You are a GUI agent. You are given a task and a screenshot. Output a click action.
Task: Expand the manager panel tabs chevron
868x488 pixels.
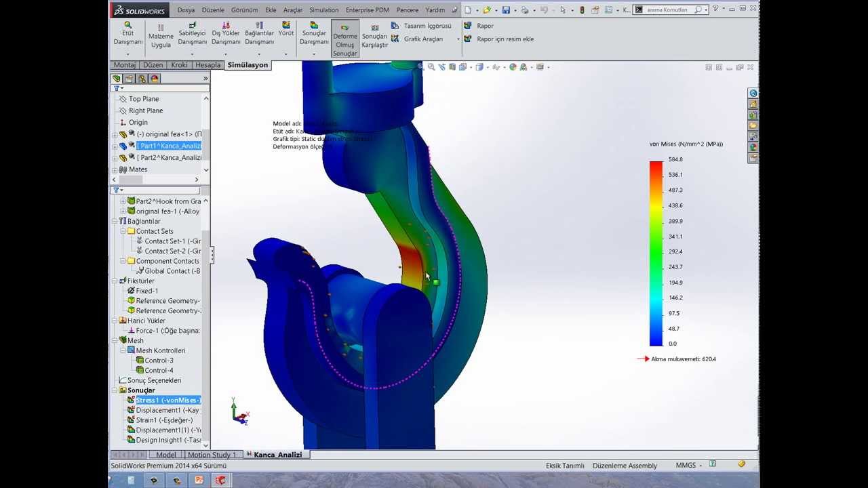[x=205, y=79]
